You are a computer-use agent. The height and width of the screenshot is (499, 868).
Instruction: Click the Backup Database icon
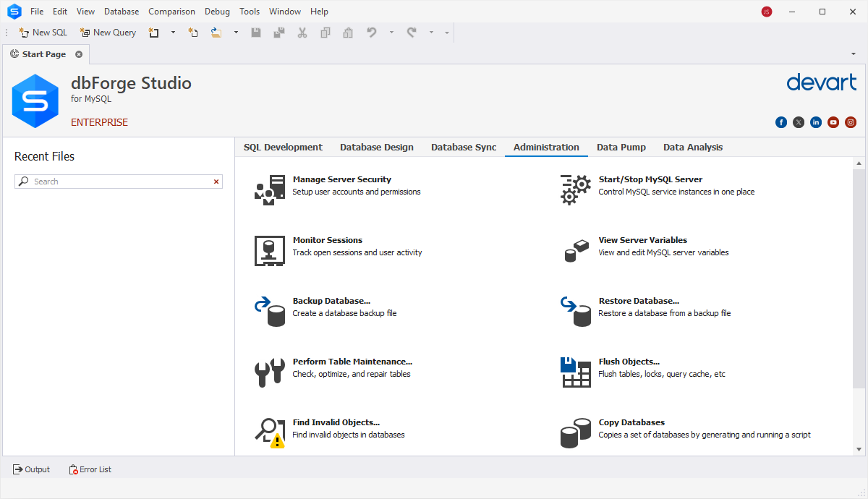[269, 311]
